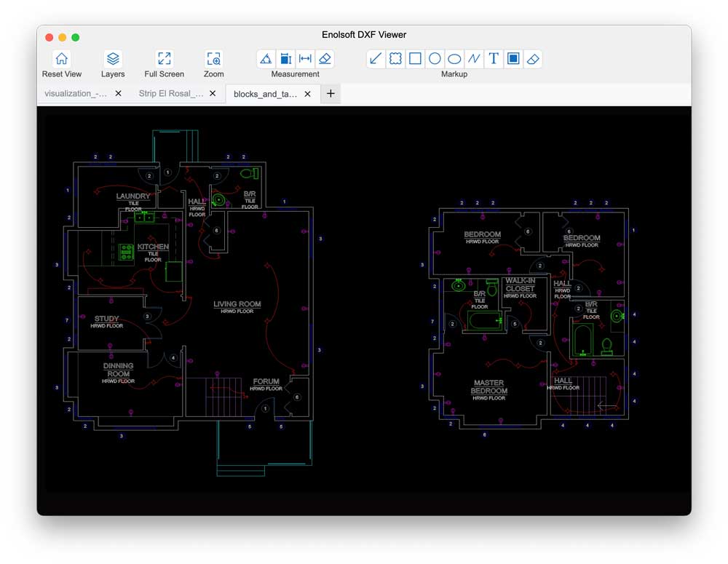Screen dimensions: 728x564
Task: Select the ellipse markup tool
Action: click(454, 59)
